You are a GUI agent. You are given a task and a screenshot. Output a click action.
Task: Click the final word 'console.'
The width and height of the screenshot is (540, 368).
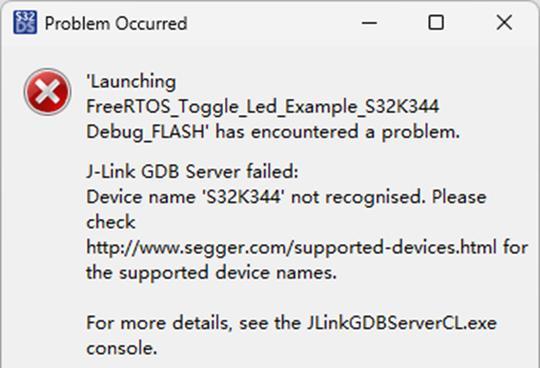point(122,348)
